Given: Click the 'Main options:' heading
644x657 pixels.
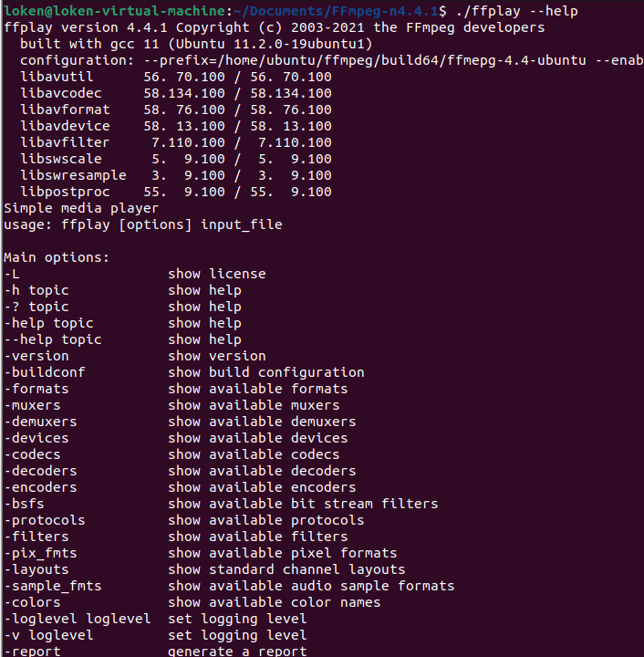Looking at the screenshot, I should [56, 257].
